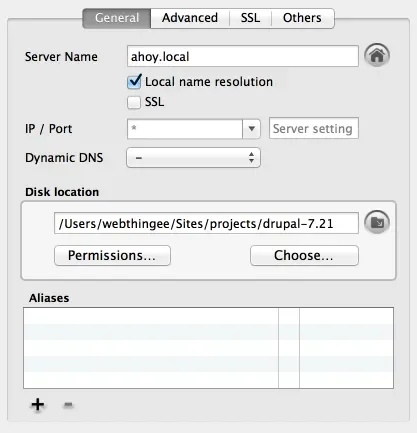
Task: Click the rightmost column of Aliases table
Action: [x=346, y=348]
